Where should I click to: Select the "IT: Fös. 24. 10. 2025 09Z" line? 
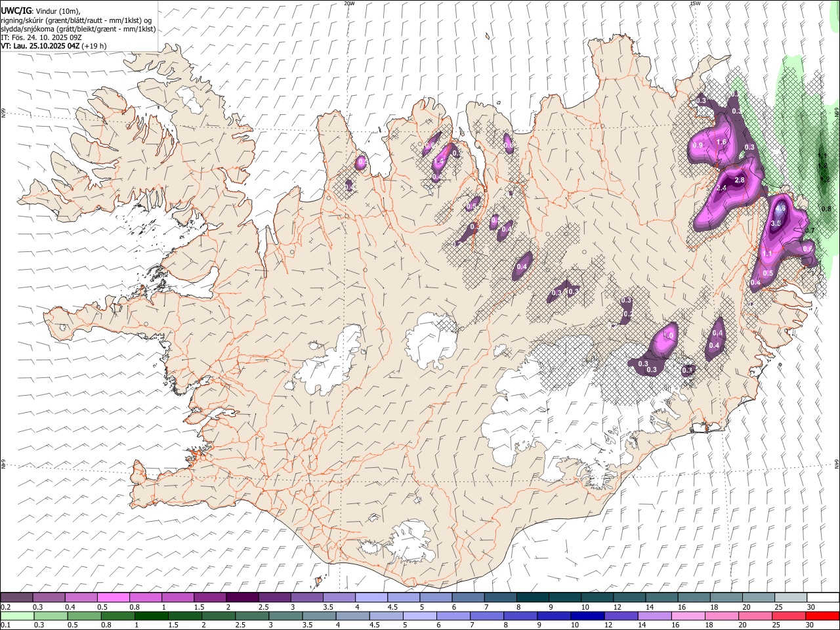point(41,37)
